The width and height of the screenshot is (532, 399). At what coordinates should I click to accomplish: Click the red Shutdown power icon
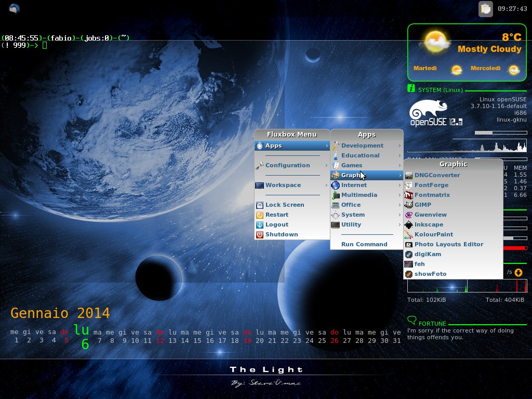tap(260, 234)
